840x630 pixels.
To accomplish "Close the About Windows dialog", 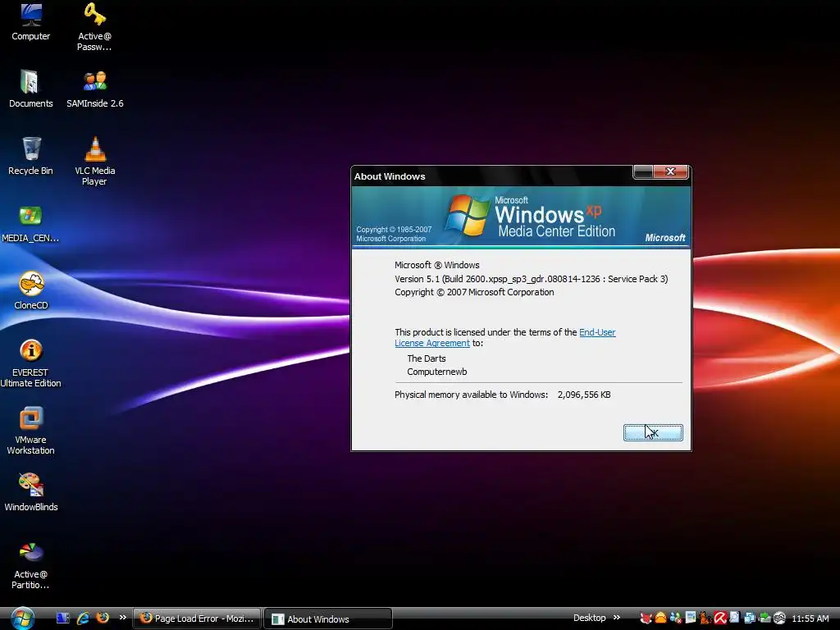I will (x=670, y=171).
